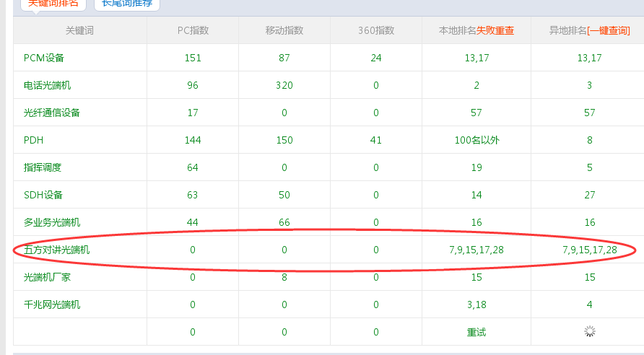644x355 pixels.
Task: Click 一键查询 link in 异地排名 header
Action: (x=610, y=30)
